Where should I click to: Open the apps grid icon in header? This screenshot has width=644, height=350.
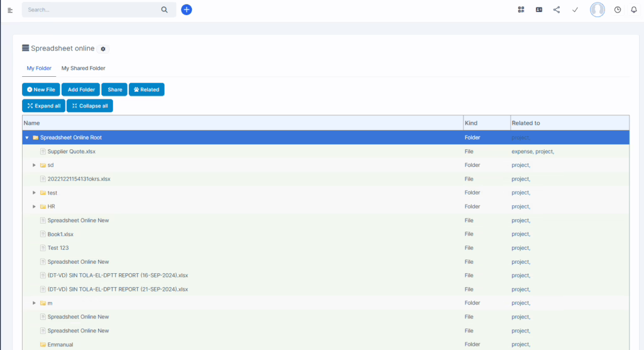pos(521,9)
